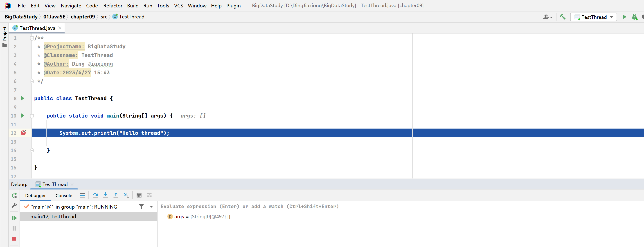Switch to the Debugger tab
This screenshot has height=247, width=644.
point(35,196)
